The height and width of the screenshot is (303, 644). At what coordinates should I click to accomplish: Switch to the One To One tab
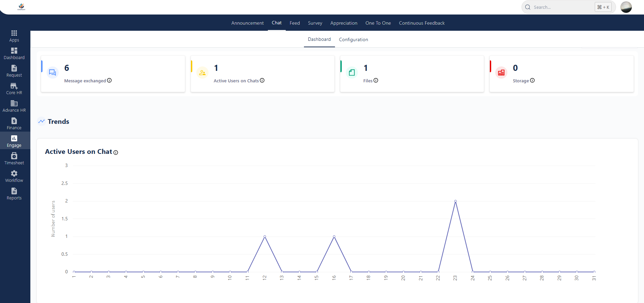(378, 23)
